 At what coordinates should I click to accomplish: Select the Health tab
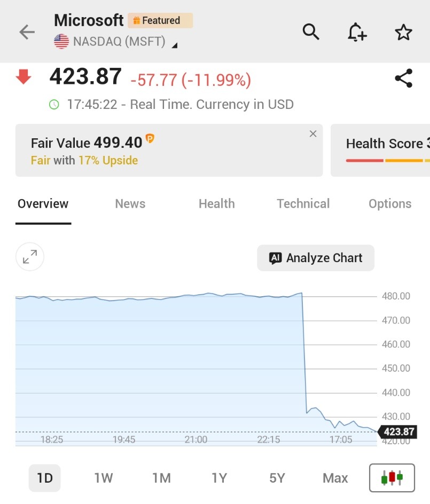216,203
